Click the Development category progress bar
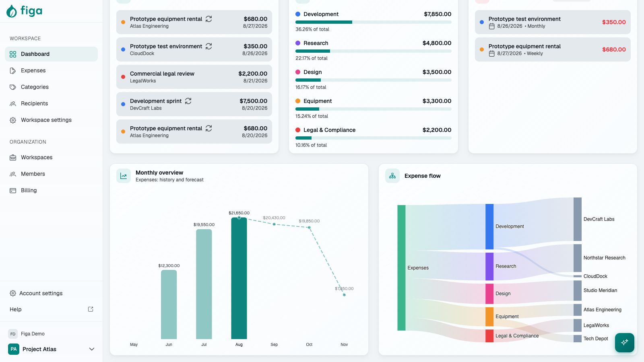Screen dimensions: 644x362 [374, 22]
